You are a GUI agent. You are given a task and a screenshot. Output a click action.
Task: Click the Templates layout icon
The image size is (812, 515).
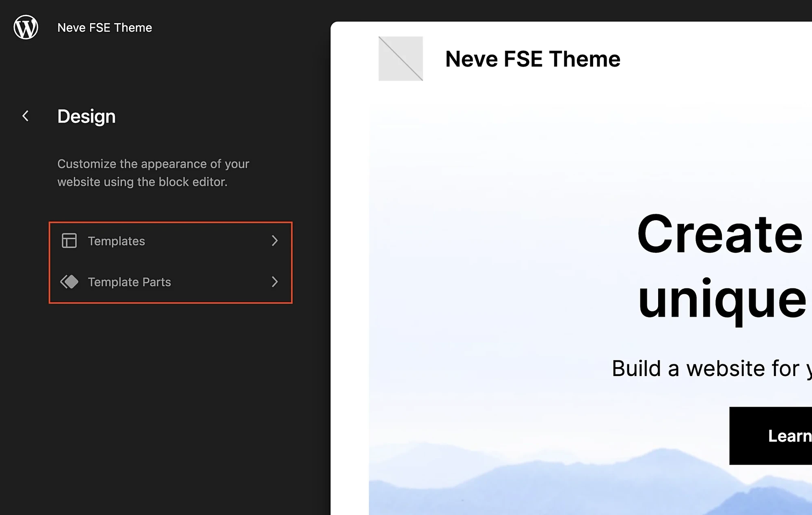(69, 240)
